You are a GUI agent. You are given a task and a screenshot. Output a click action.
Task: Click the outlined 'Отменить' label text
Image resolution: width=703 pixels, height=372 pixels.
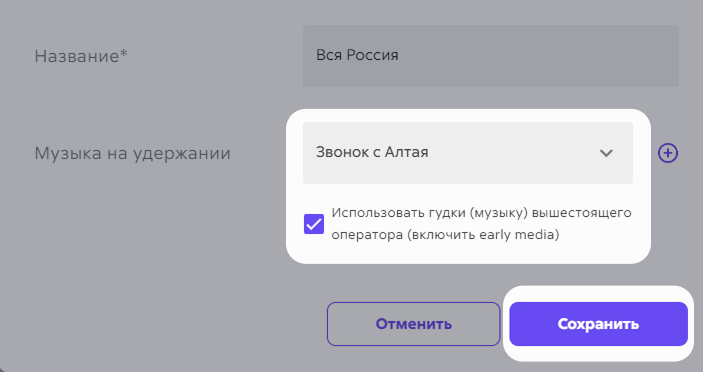413,324
